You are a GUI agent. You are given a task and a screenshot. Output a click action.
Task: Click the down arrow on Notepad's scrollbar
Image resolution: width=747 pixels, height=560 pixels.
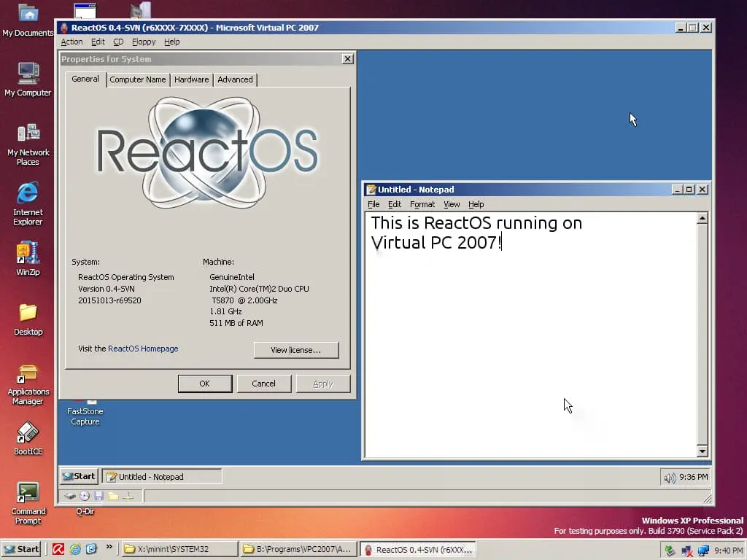(701, 450)
